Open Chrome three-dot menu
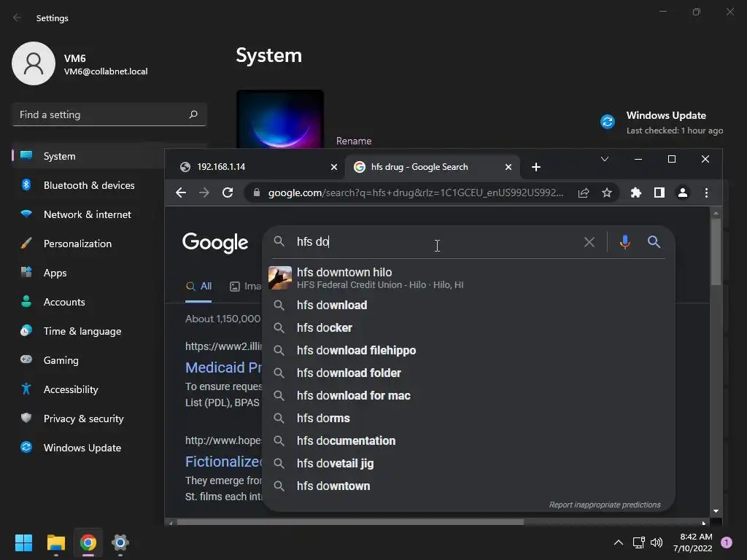Viewport: 747px width, 560px height. (x=706, y=192)
